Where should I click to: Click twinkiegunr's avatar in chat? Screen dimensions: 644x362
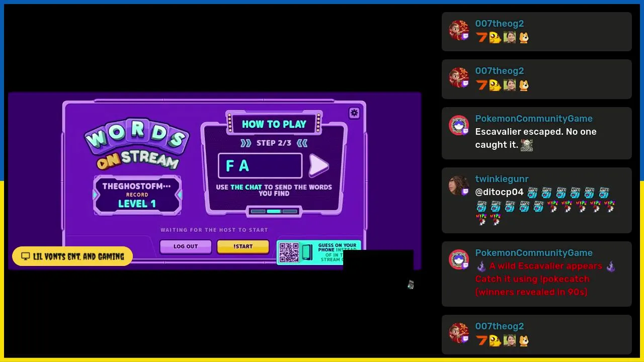[x=459, y=186]
